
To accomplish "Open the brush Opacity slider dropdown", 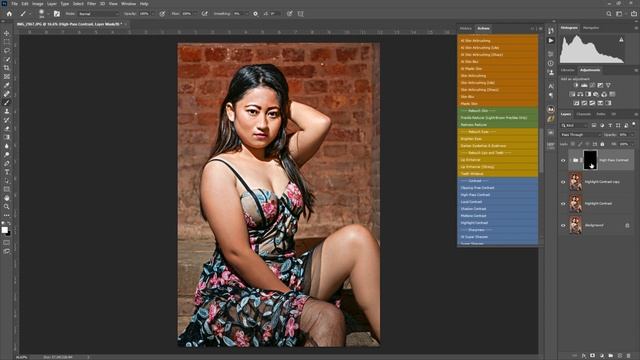I will pos(153,14).
